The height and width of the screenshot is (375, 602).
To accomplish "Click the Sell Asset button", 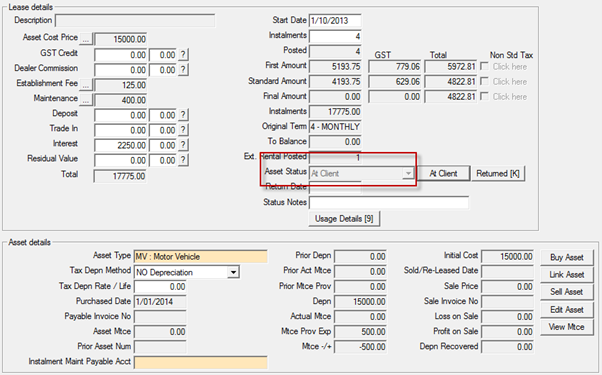I will (x=567, y=292).
